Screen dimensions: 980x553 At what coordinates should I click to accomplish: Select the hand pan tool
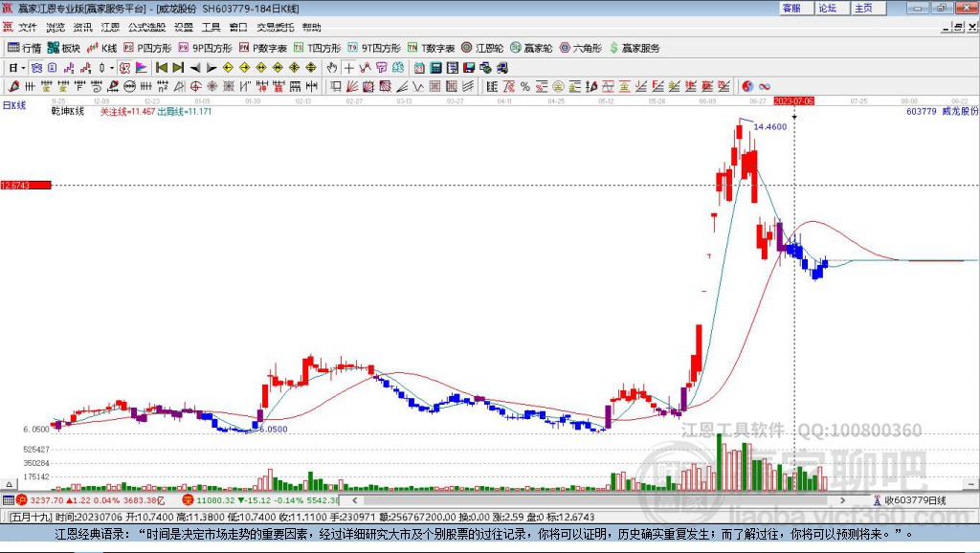pos(332,68)
